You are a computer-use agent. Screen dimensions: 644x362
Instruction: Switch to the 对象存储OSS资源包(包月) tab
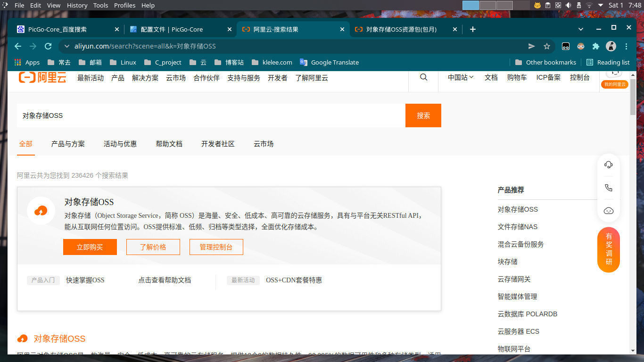(x=406, y=29)
